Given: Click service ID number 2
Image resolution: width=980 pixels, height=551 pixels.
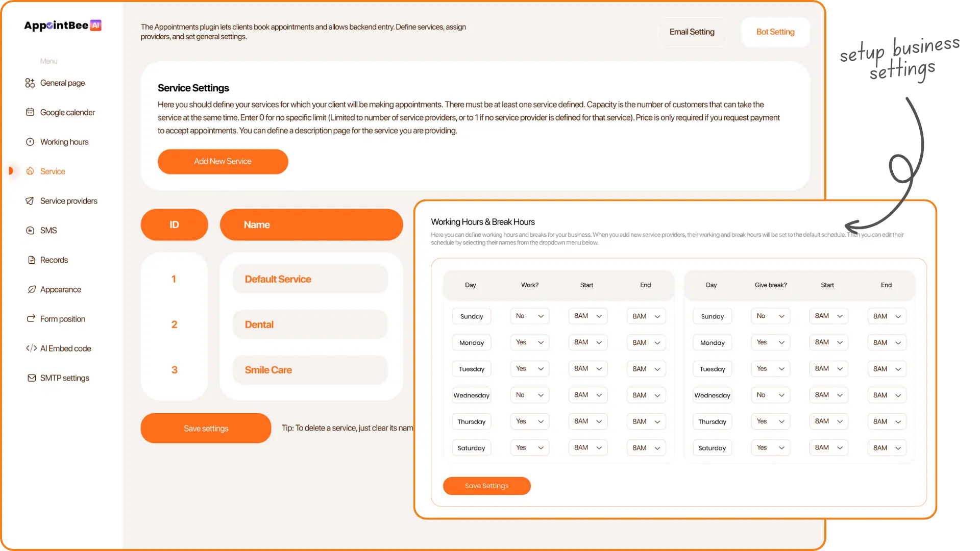Looking at the screenshot, I should pos(174,324).
